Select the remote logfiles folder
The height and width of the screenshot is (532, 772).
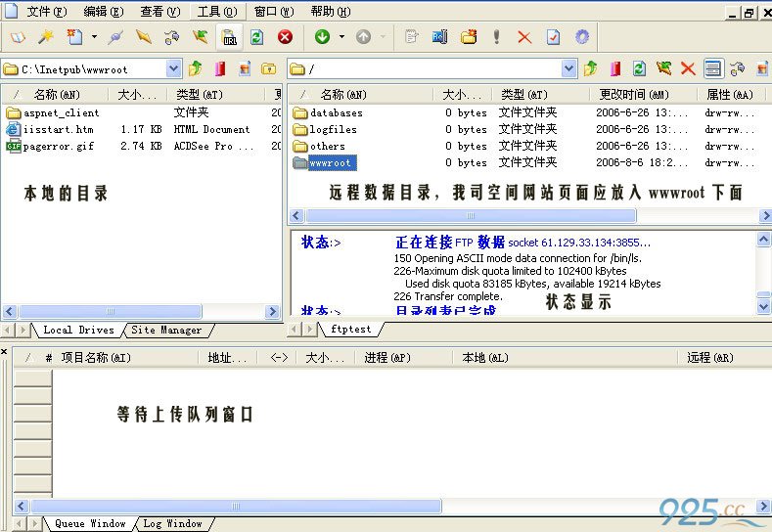coord(325,129)
